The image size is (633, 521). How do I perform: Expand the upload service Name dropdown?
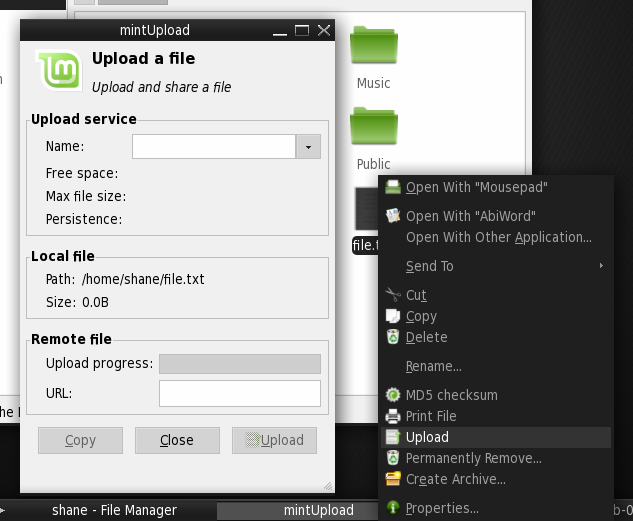coord(308,147)
